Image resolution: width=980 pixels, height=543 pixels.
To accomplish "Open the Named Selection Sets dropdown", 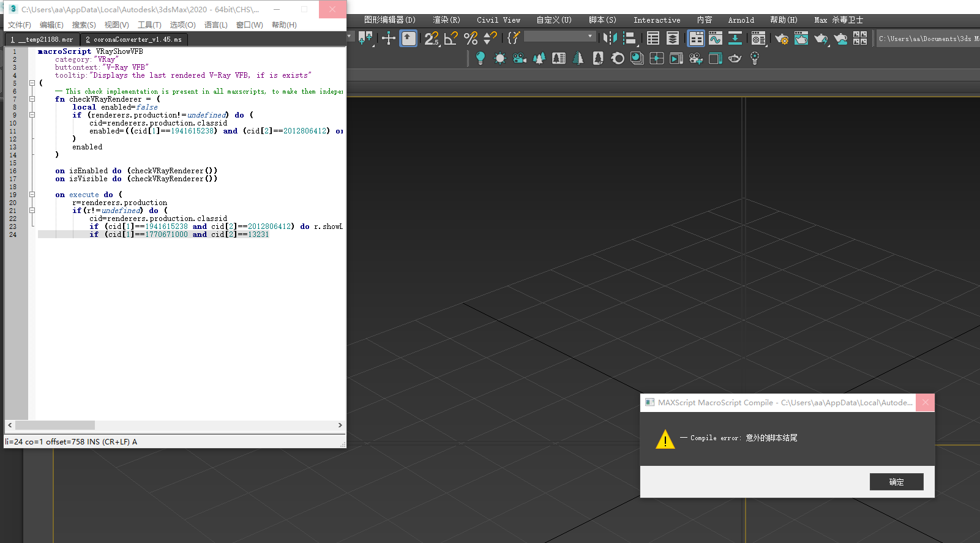I will coord(559,37).
